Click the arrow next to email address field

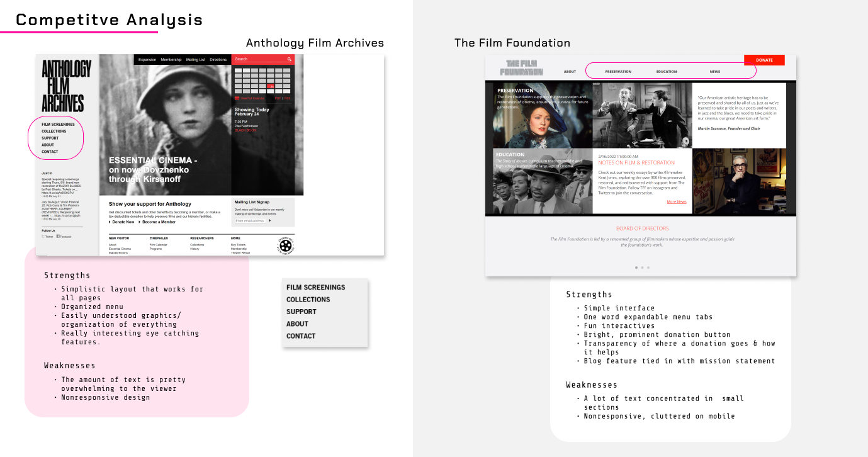pyautogui.click(x=270, y=220)
